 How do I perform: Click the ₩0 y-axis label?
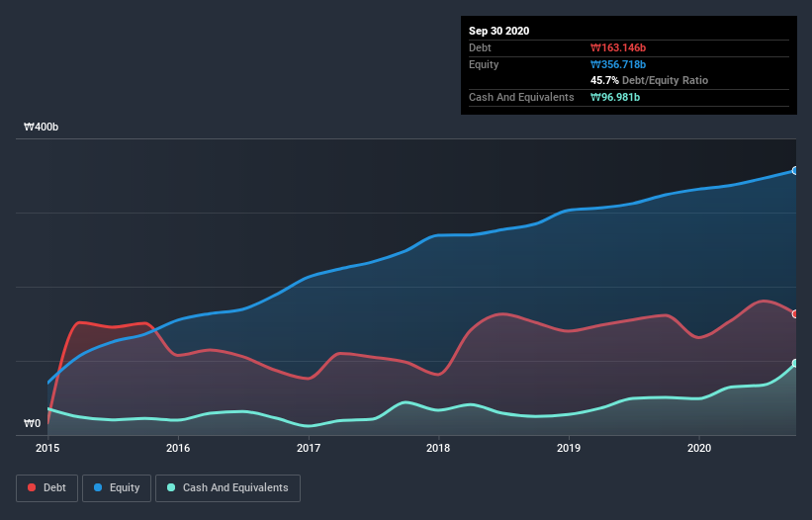tap(32, 424)
